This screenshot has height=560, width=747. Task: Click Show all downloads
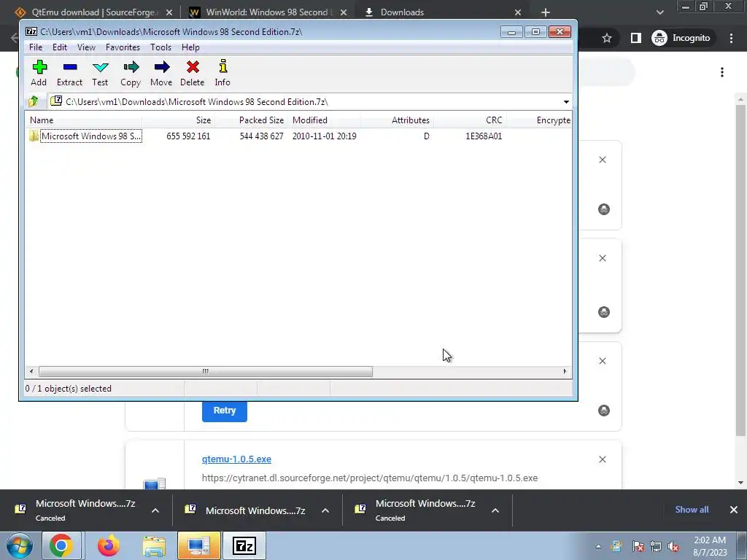pos(692,510)
